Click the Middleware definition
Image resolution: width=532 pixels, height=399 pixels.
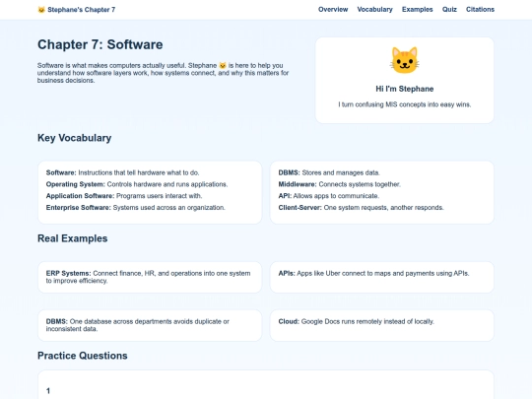[339, 184]
